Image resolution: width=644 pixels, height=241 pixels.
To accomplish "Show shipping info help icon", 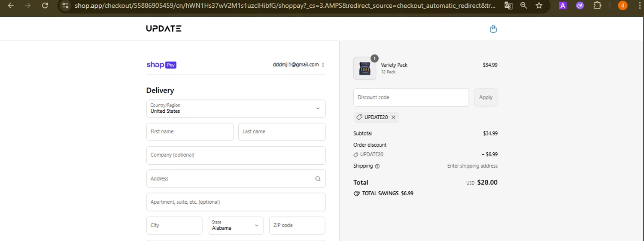I will [377, 166].
